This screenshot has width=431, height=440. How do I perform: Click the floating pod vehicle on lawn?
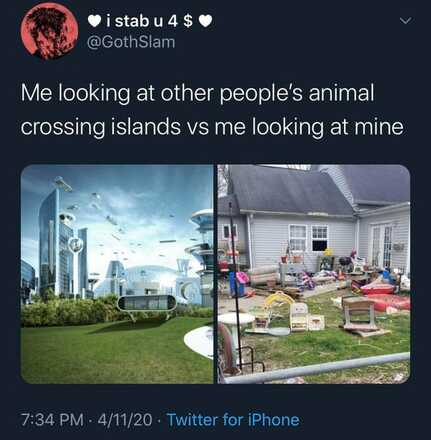pos(147,303)
